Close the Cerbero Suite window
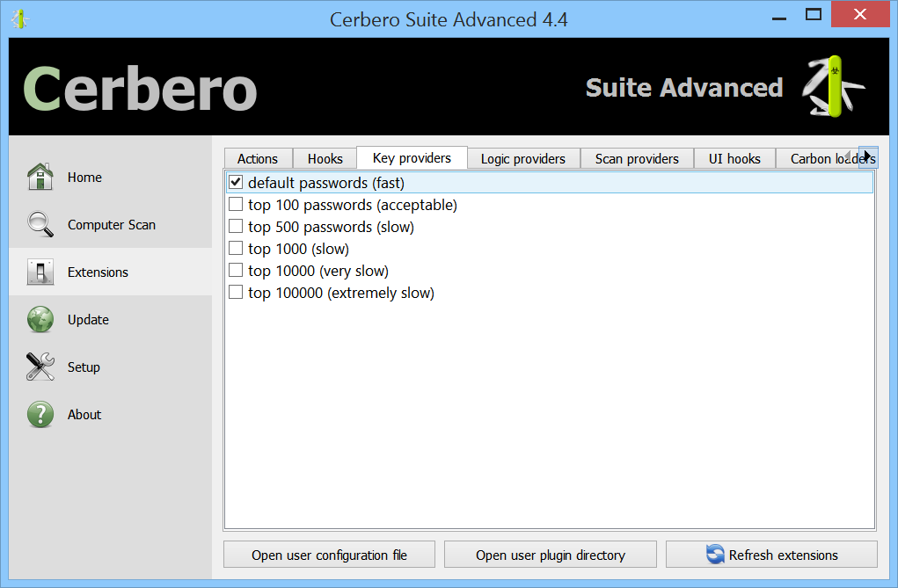 click(x=859, y=14)
